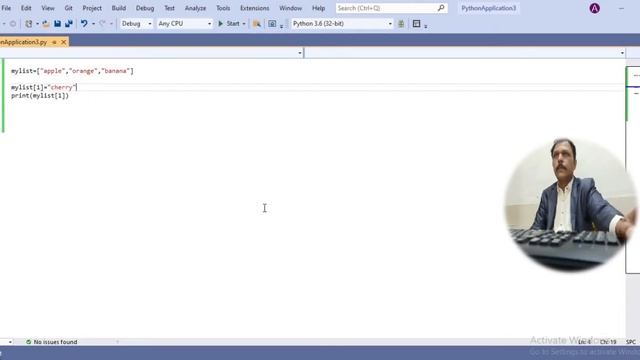Open the Python 3.6 (32-bit) environment dropdown
Image resolution: width=640 pixels, height=360 pixels.
click(x=342, y=24)
